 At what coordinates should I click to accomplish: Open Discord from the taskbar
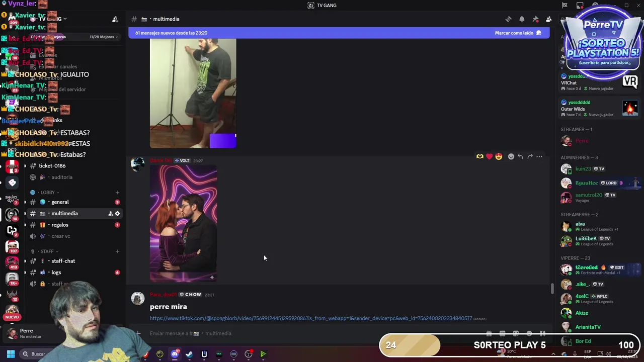click(x=175, y=354)
